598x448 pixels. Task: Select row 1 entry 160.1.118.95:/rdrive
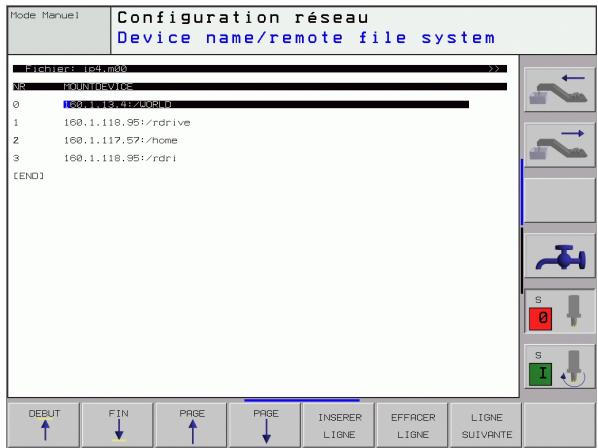click(127, 122)
